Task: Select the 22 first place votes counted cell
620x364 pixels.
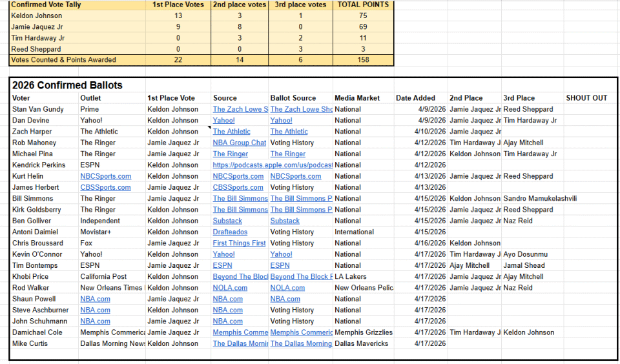Action: (178, 59)
